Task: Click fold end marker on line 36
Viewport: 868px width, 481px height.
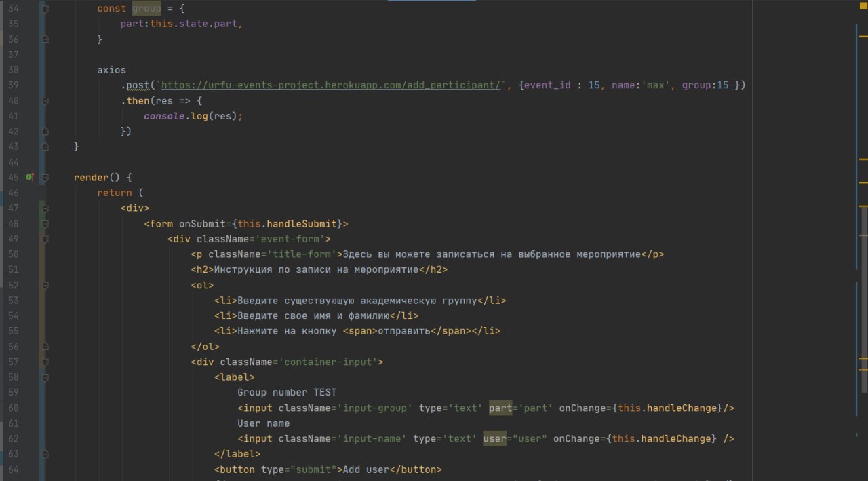Action: pyautogui.click(x=45, y=39)
